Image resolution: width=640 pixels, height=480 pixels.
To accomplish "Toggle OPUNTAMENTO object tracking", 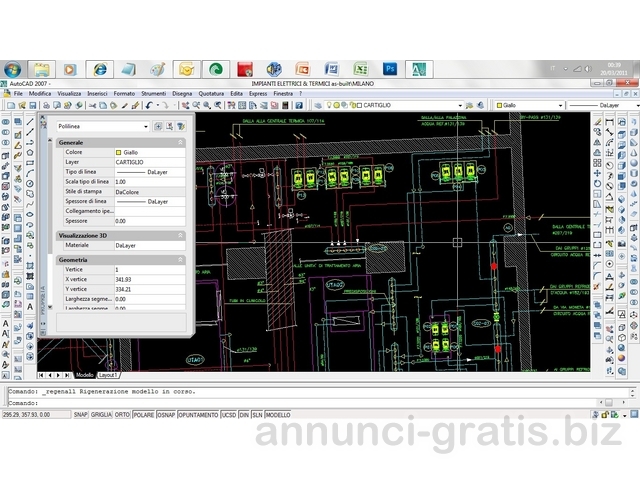I will tap(198, 415).
